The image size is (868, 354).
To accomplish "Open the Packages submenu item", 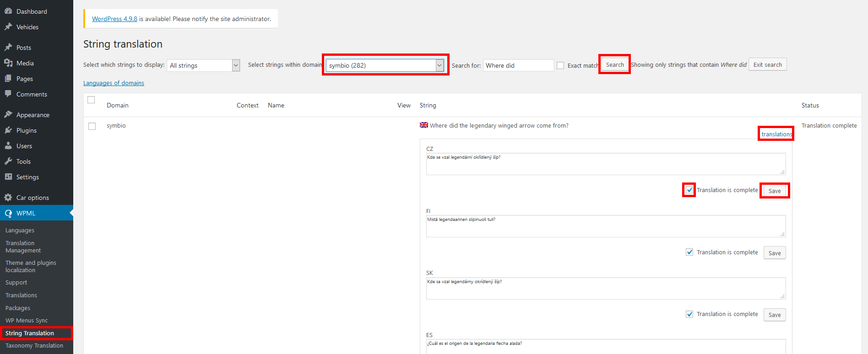I will click(x=18, y=308).
